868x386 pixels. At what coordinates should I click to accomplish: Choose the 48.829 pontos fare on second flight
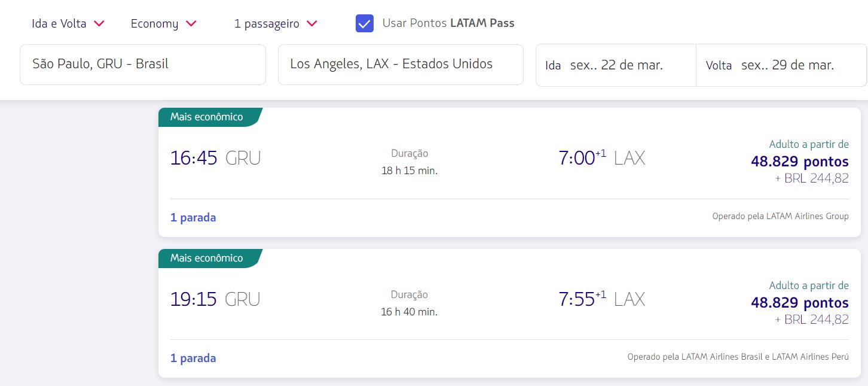click(800, 302)
